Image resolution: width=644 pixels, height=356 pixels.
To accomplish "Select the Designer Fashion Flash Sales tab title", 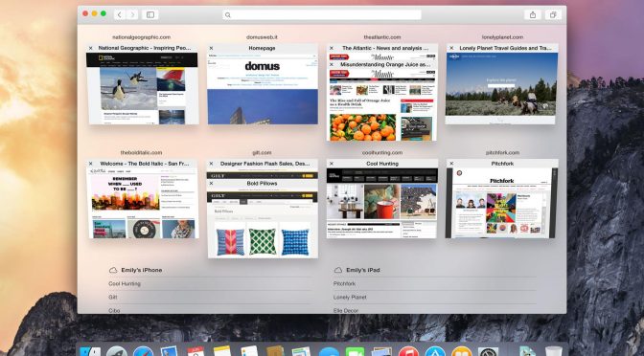I will coord(264,164).
